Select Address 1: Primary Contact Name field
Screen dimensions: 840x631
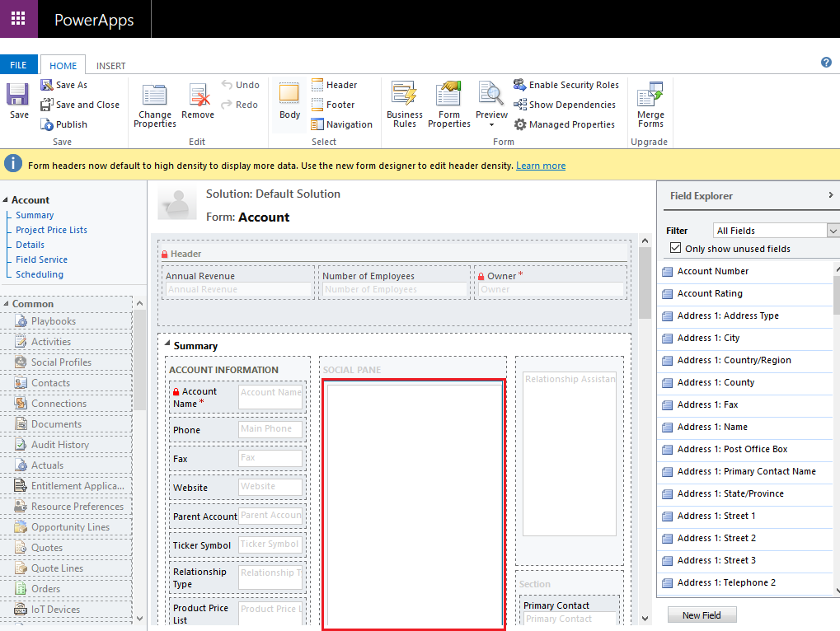[x=745, y=471]
